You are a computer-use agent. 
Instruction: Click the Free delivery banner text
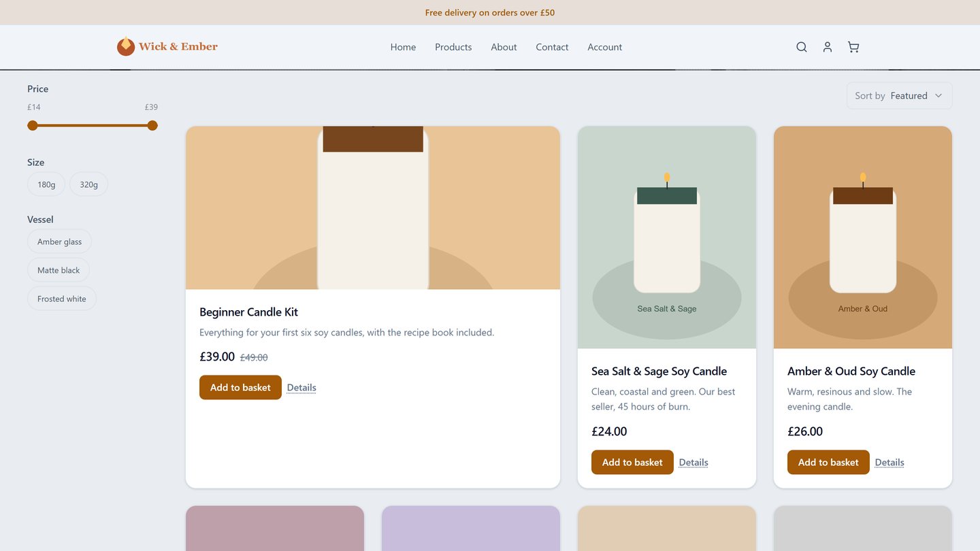[x=490, y=13]
